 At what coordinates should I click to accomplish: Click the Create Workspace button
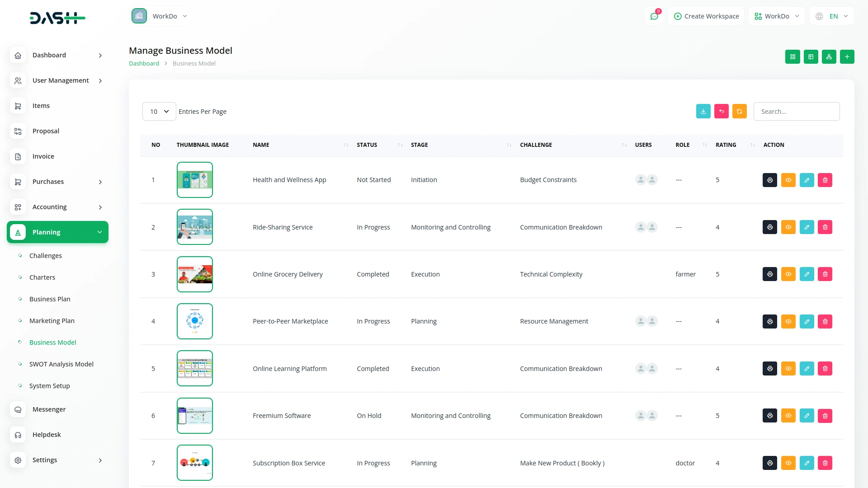(706, 16)
